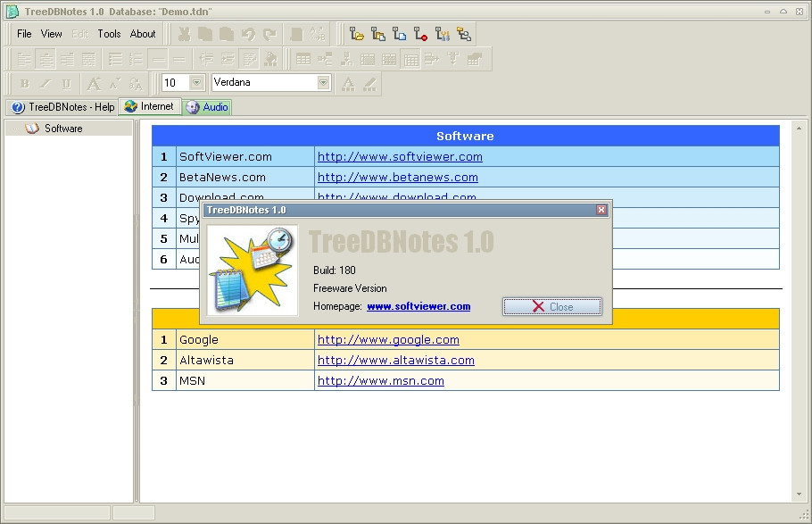
Task: Open the Verdana font name dropdown
Action: tap(323, 82)
